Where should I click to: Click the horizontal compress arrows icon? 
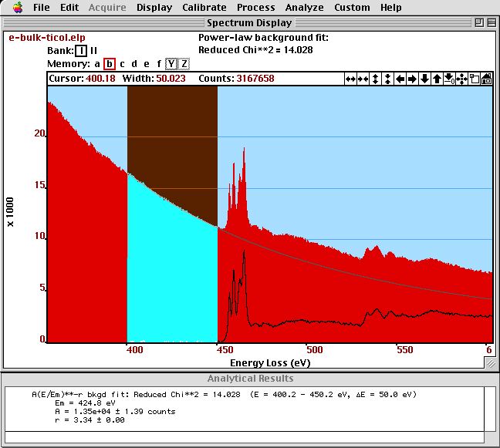point(363,79)
